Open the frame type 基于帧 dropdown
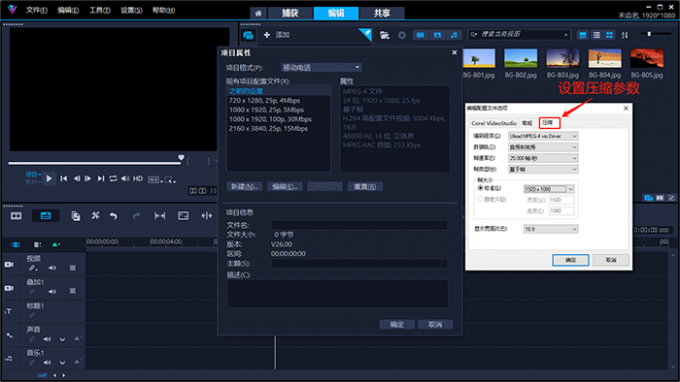The height and width of the screenshot is (382, 680). pyautogui.click(x=543, y=169)
